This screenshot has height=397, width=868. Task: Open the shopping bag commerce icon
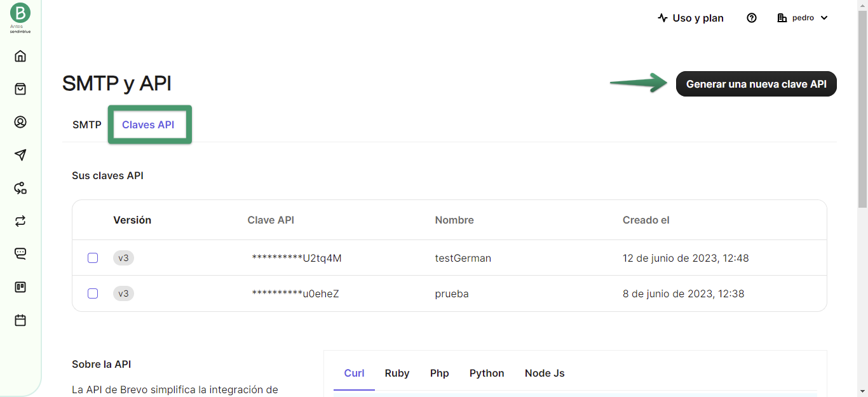coord(20,89)
